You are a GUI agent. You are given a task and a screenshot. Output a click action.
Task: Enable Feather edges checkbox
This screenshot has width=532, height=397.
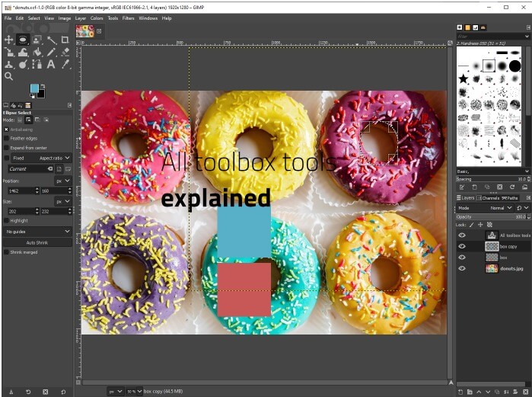6,138
